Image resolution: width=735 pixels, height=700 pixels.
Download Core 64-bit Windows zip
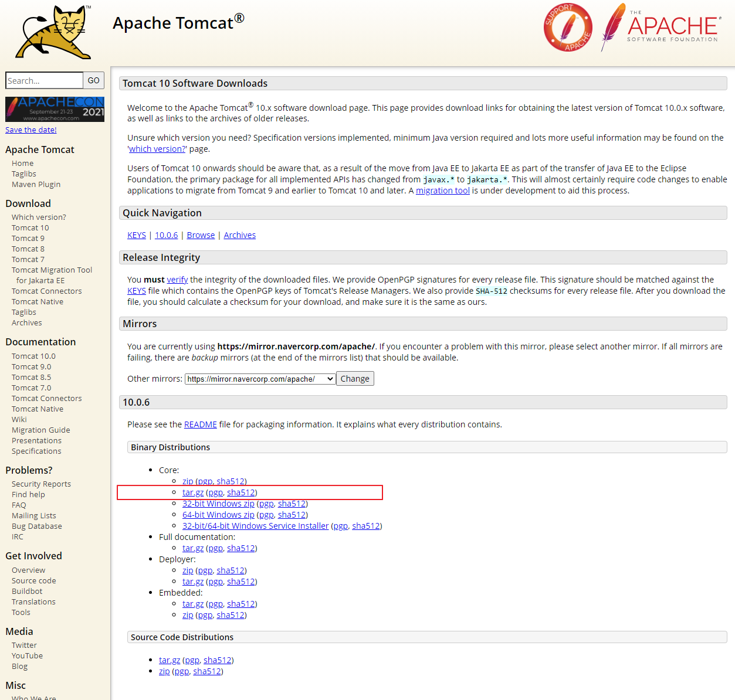click(218, 515)
